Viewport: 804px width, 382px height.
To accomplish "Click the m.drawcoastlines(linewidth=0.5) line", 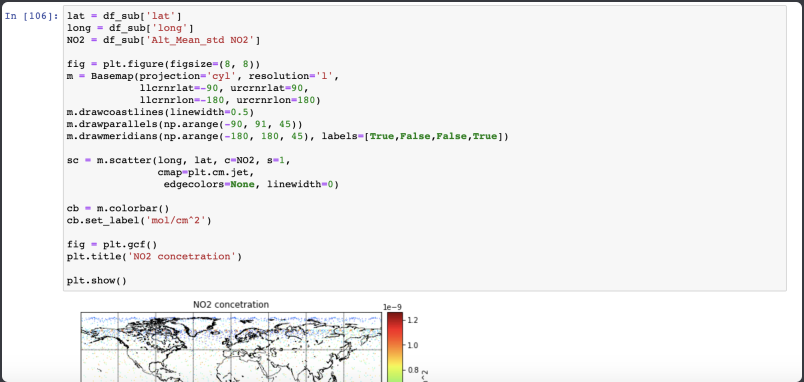I will pyautogui.click(x=160, y=112).
